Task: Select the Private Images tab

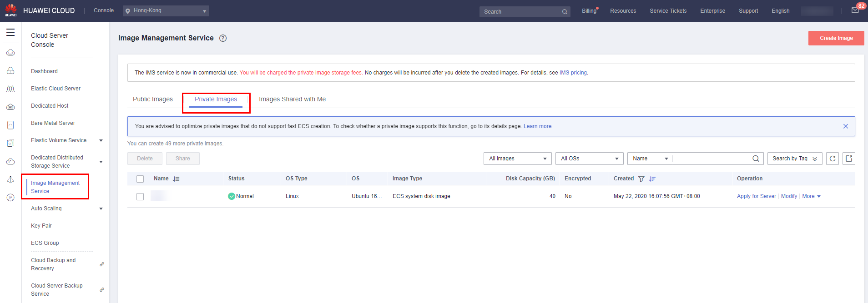Action: pyautogui.click(x=216, y=99)
